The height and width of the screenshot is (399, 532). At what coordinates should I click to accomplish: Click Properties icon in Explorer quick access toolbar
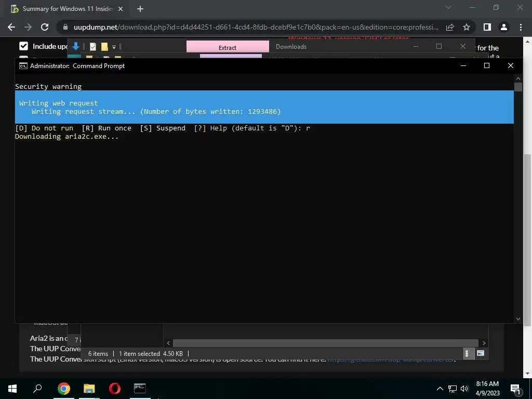click(92, 47)
